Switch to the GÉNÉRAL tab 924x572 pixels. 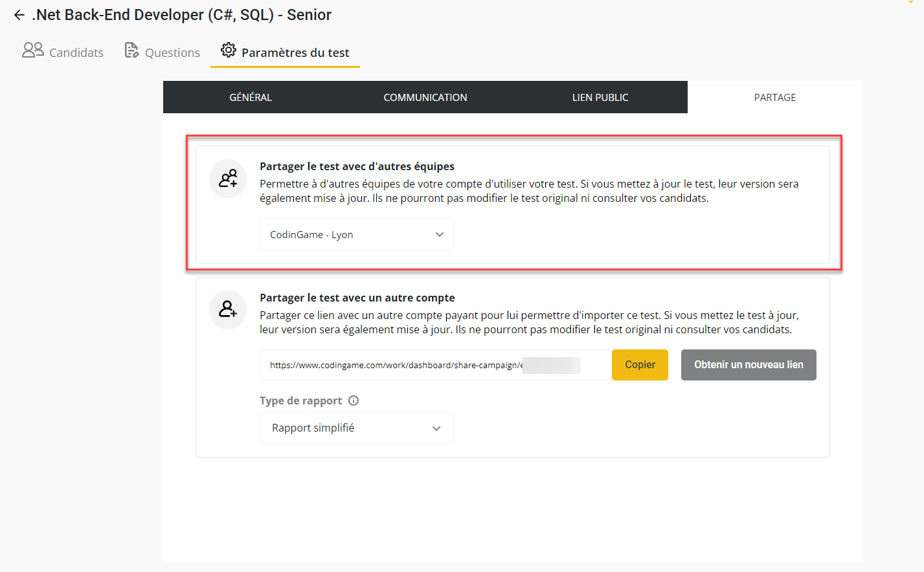pos(251,97)
